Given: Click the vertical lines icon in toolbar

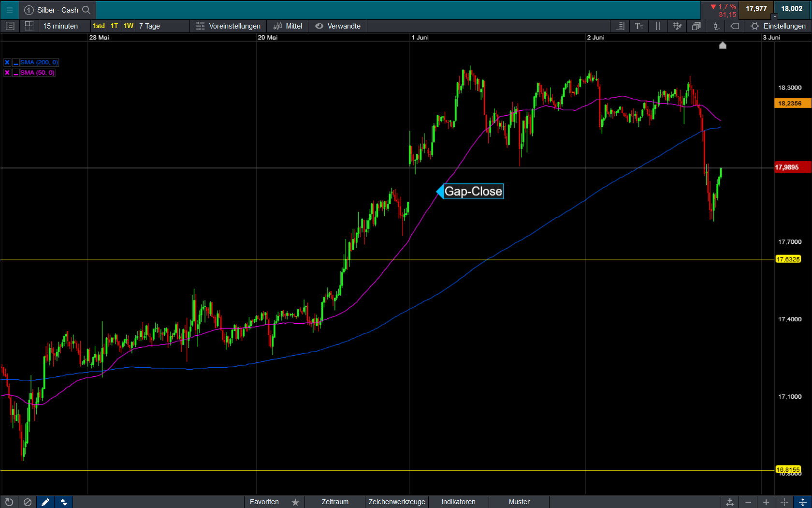Looking at the screenshot, I should pyautogui.click(x=658, y=26).
